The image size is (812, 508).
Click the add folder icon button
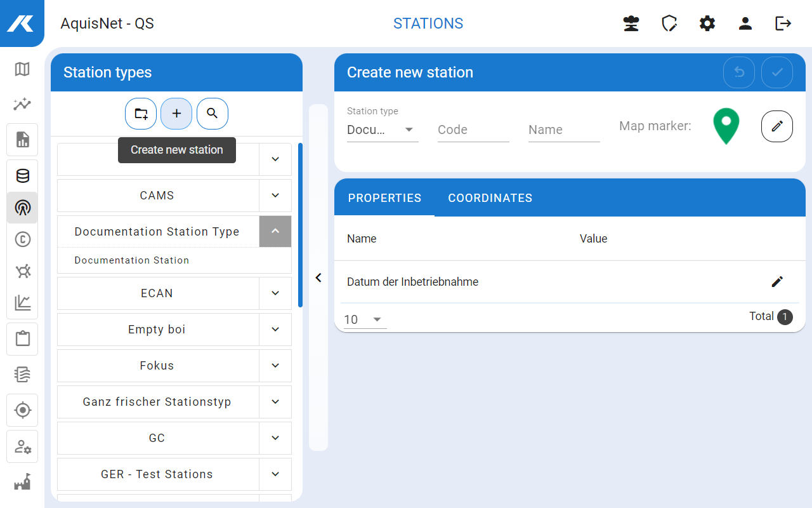141,114
